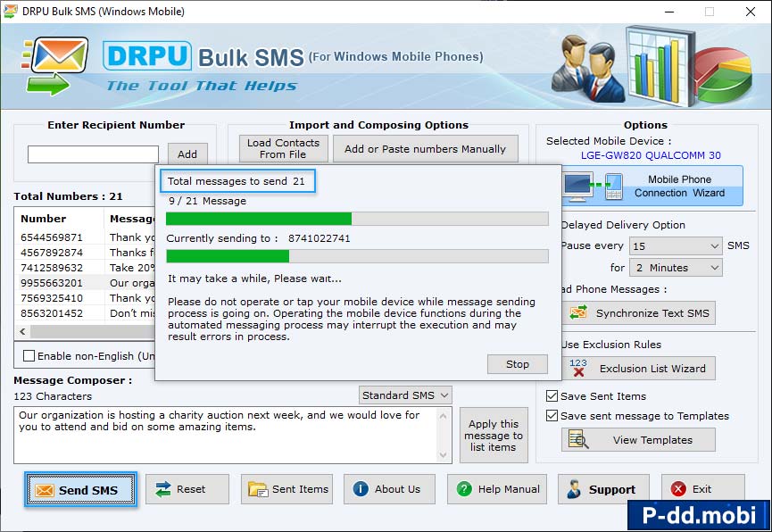Click Add or Paste numbers Manually
The width and height of the screenshot is (772, 532).
425,149
